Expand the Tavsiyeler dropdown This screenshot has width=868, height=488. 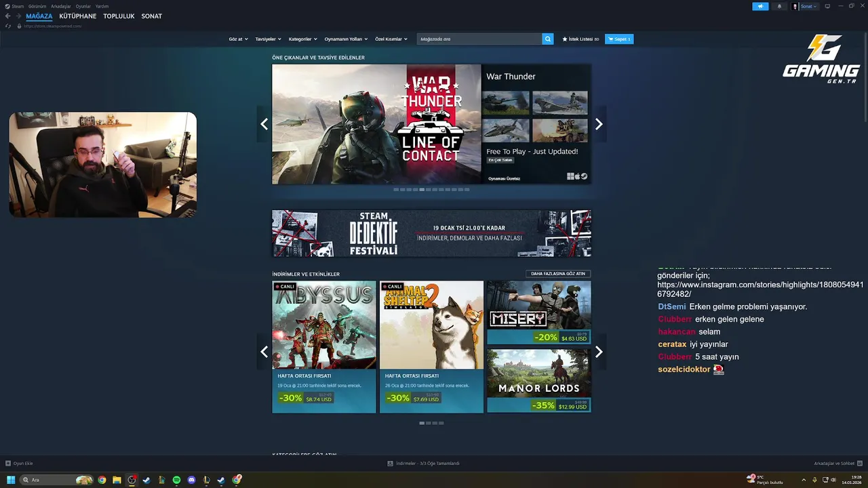268,39
